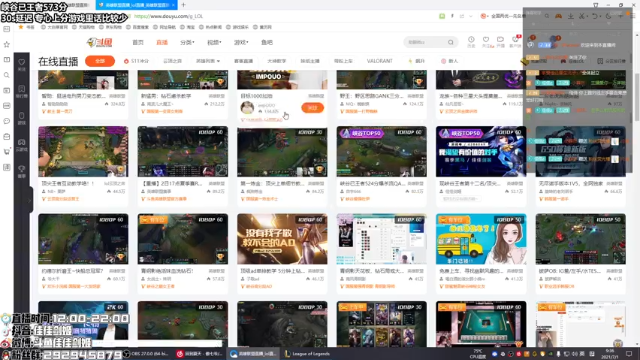Select the 大神教学 filter tab
640x360 pixels.
[276, 61]
